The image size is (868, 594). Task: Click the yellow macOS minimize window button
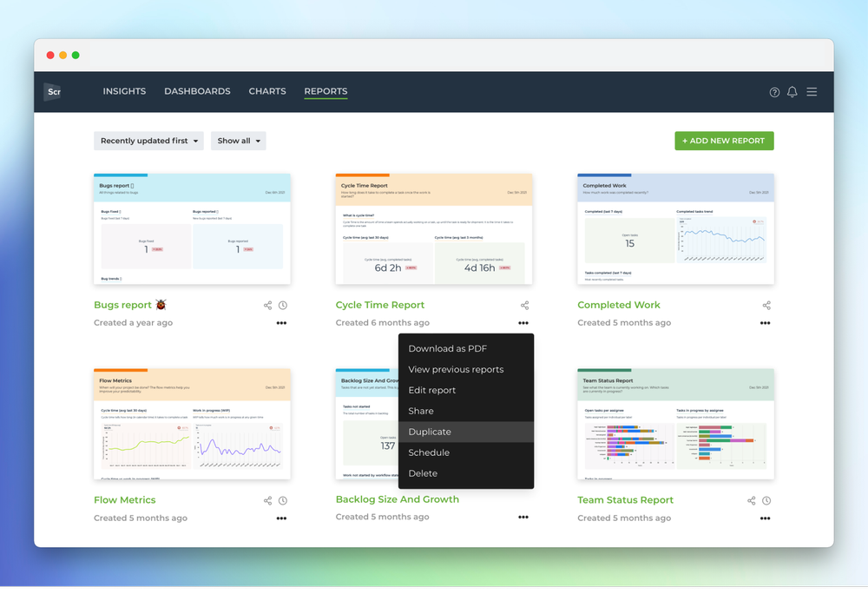[x=63, y=56]
